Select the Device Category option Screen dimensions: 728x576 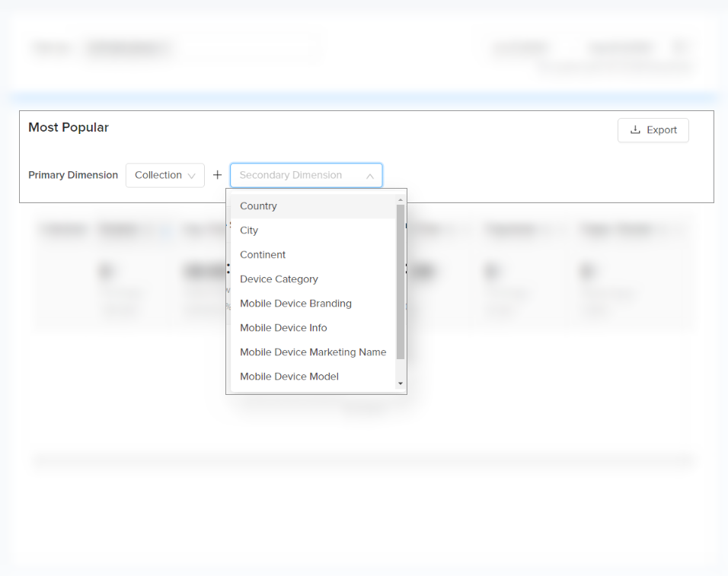(x=279, y=279)
